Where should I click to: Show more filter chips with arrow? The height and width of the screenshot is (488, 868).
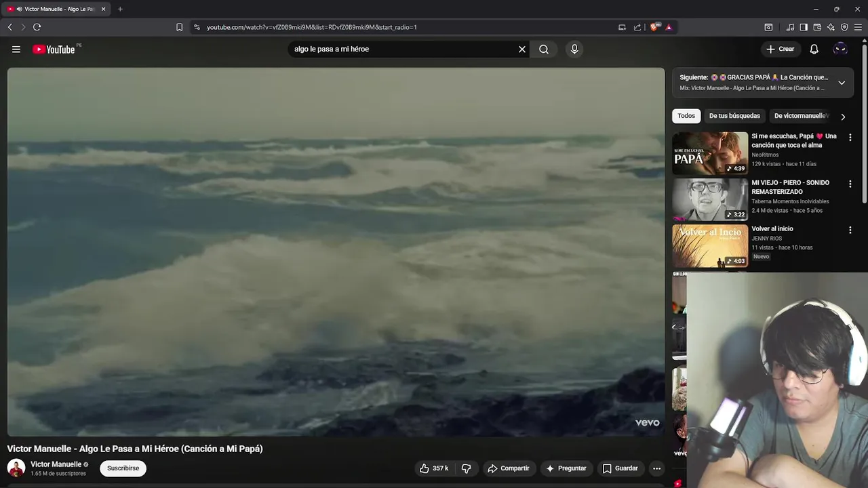click(843, 117)
